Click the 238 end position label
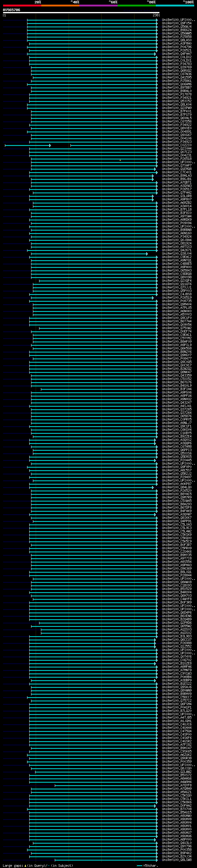 pos(155,15)
